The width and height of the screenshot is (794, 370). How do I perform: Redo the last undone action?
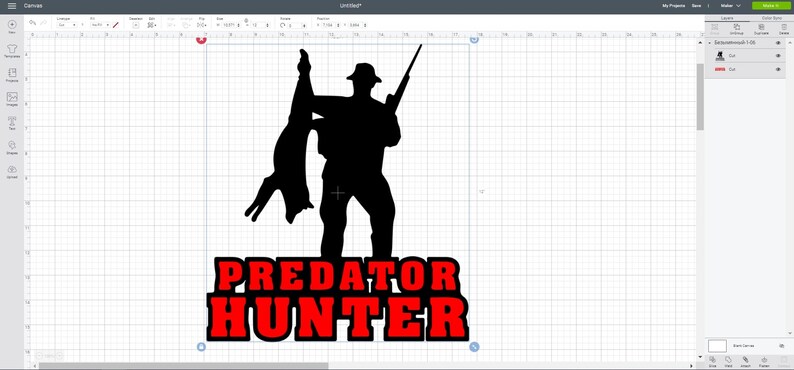click(x=44, y=23)
